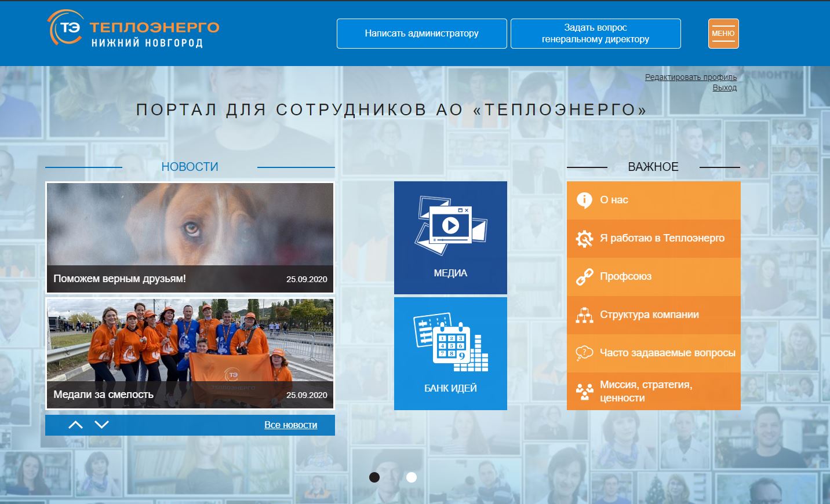The width and height of the screenshot is (830, 504).
Task: Select the first dark slide dot
Action: coord(374,477)
